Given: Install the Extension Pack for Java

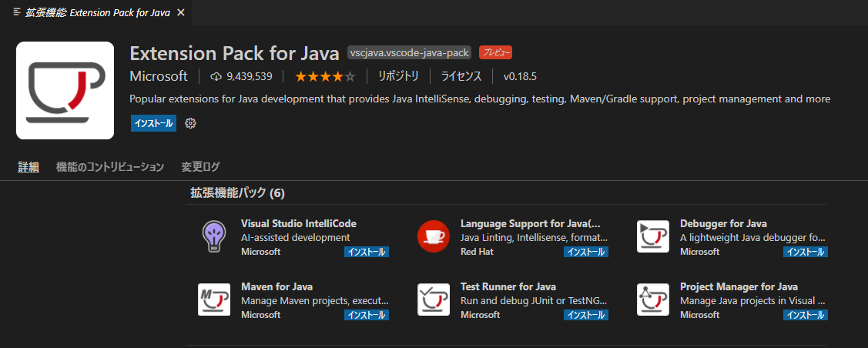Looking at the screenshot, I should point(153,123).
